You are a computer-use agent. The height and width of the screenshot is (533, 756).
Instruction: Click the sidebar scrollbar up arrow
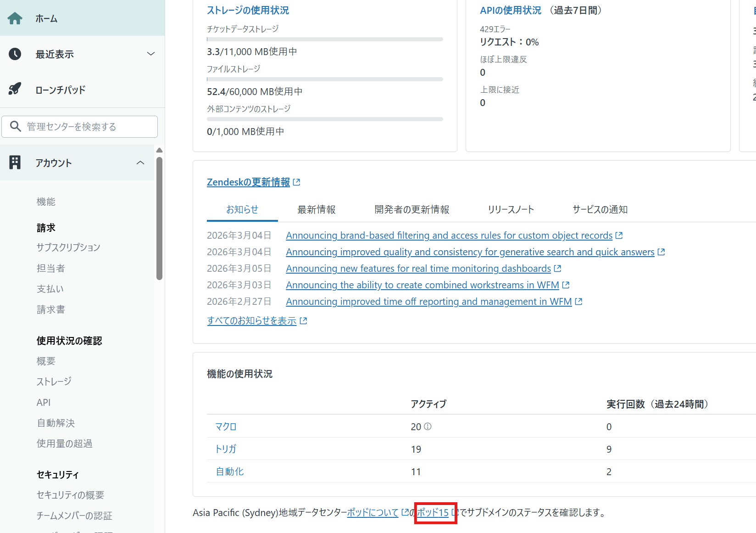pos(159,150)
